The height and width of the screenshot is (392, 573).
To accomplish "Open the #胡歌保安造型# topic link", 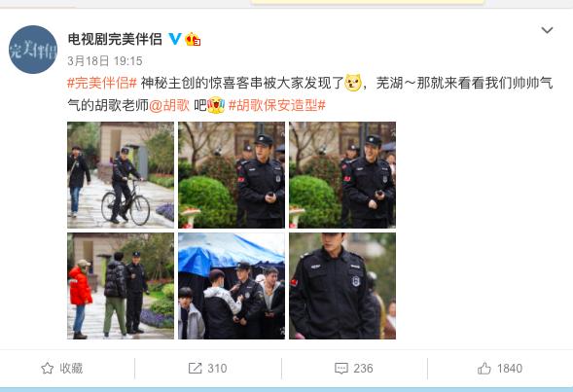I will (x=276, y=105).
